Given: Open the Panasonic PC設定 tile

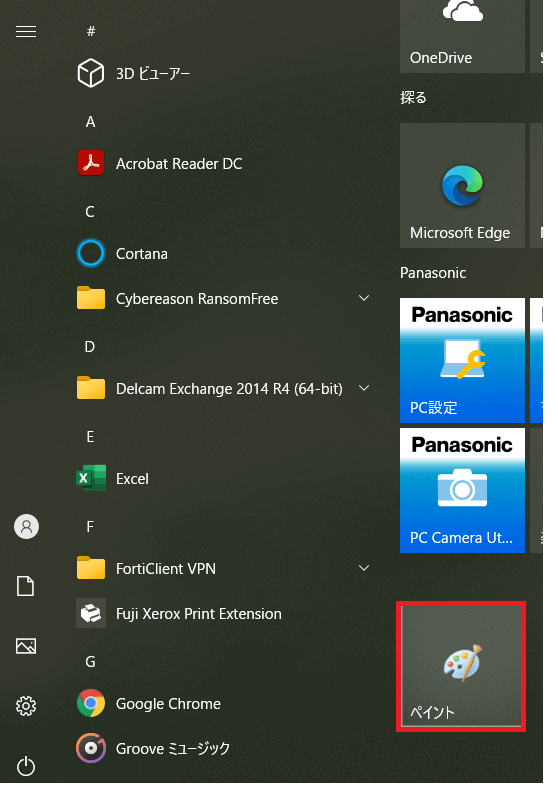Looking at the screenshot, I should (x=462, y=361).
